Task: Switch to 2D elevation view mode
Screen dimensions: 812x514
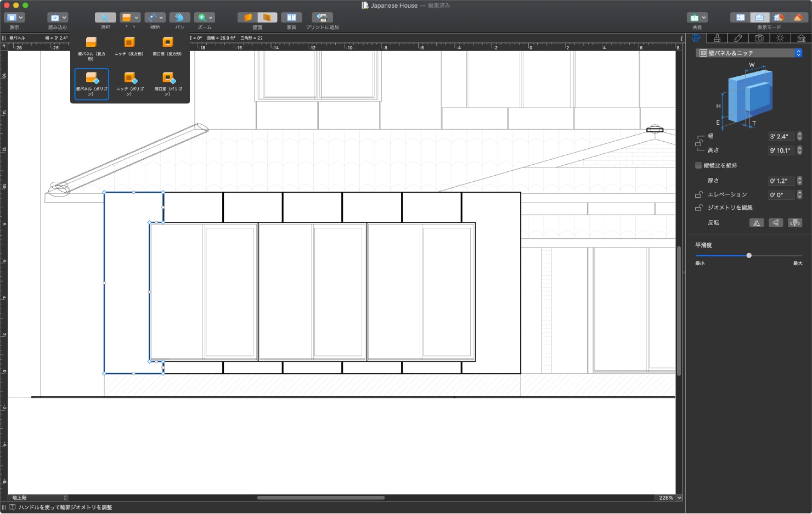Action: click(759, 18)
